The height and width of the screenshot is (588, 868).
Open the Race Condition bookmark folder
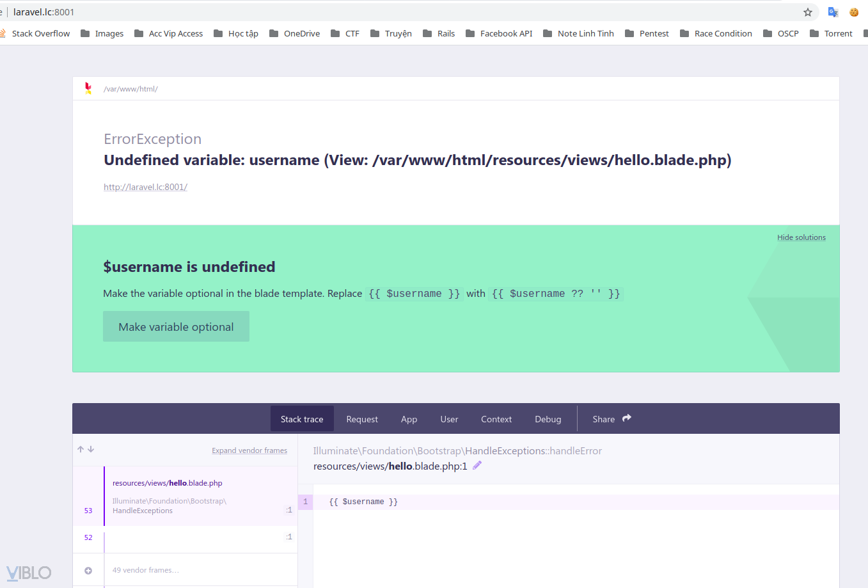716,33
